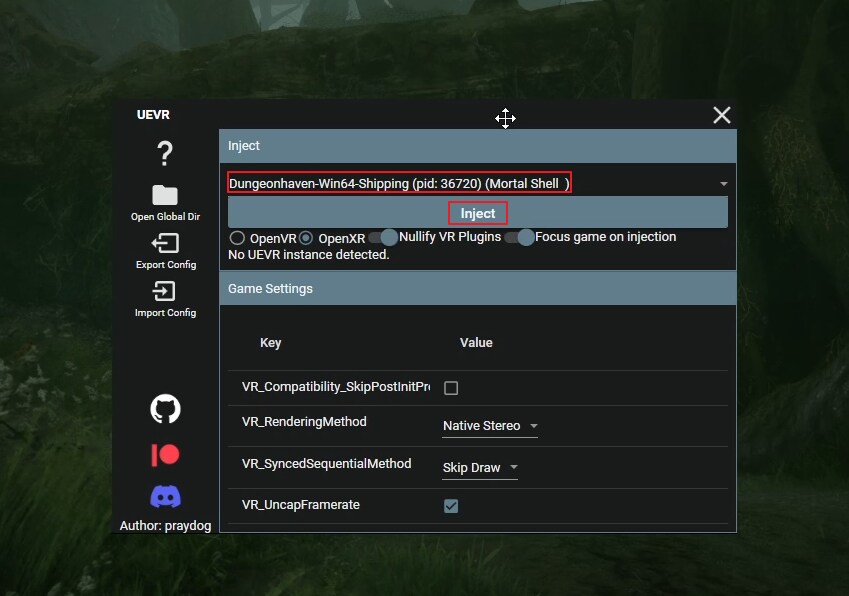The image size is (849, 596).
Task: Open the process selection dropdown
Action: [x=478, y=184]
